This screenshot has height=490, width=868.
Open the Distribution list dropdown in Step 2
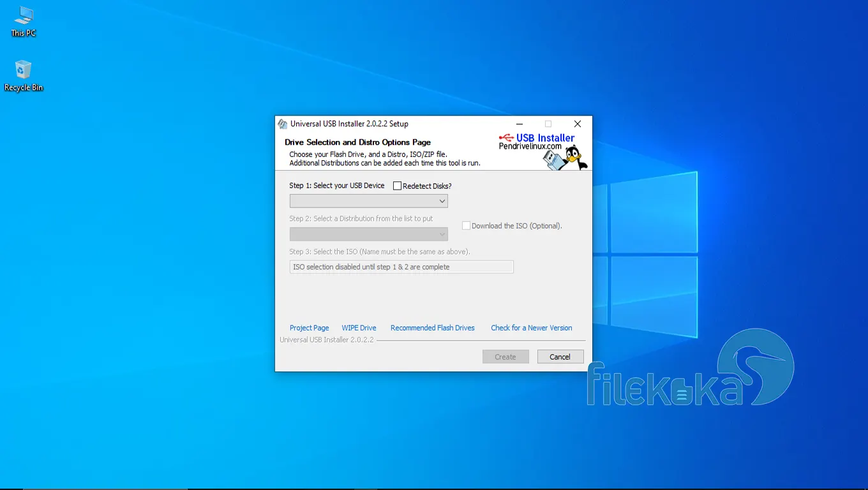(x=369, y=234)
